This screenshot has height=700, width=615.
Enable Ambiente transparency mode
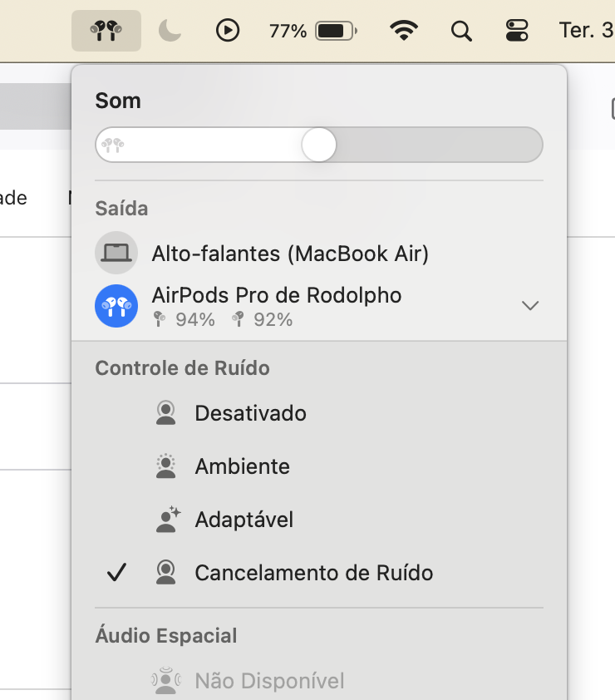tap(242, 466)
